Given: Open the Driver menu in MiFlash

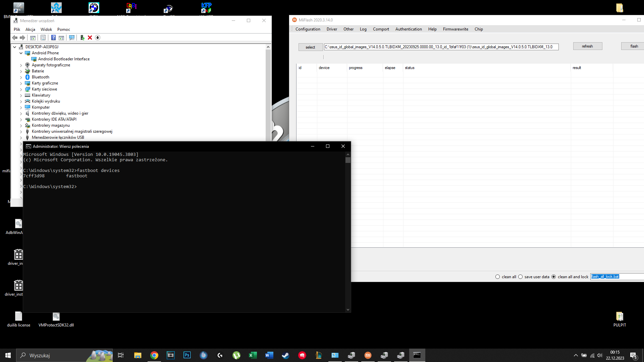Looking at the screenshot, I should (332, 29).
